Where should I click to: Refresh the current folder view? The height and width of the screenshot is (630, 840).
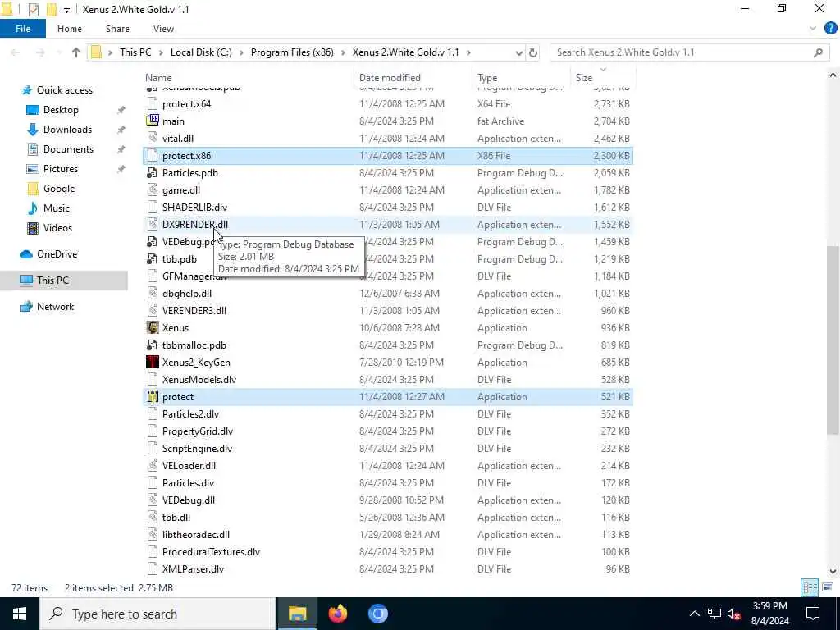pos(533,52)
